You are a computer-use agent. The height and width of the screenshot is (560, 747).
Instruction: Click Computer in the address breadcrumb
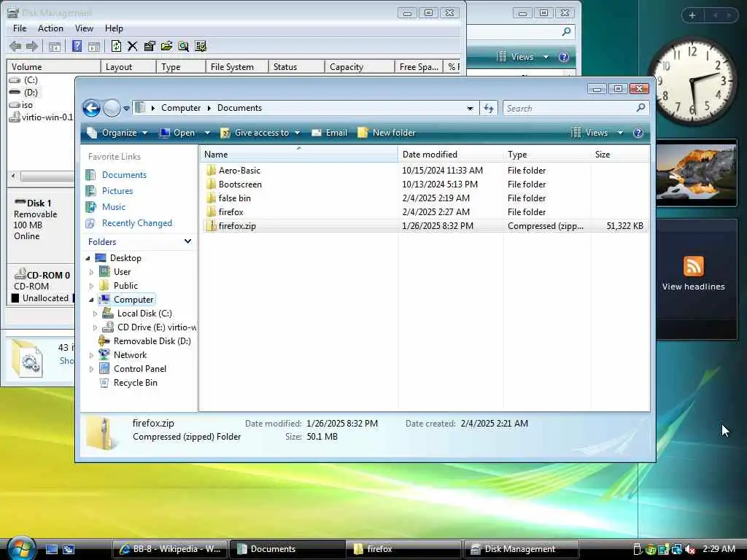(181, 108)
